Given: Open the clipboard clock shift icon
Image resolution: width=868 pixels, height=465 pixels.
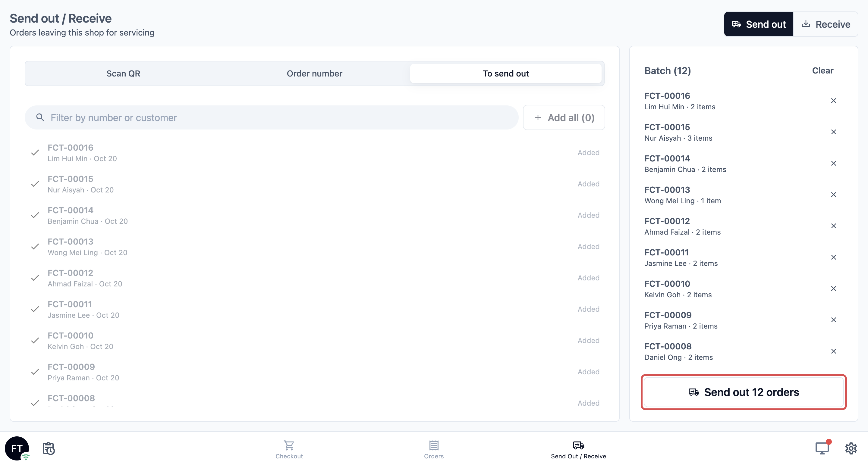Looking at the screenshot, I should tap(49, 448).
